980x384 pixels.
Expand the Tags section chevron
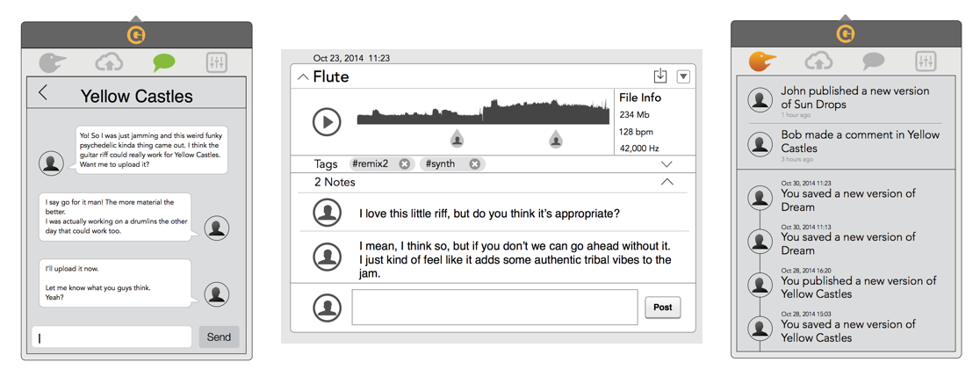point(667,164)
